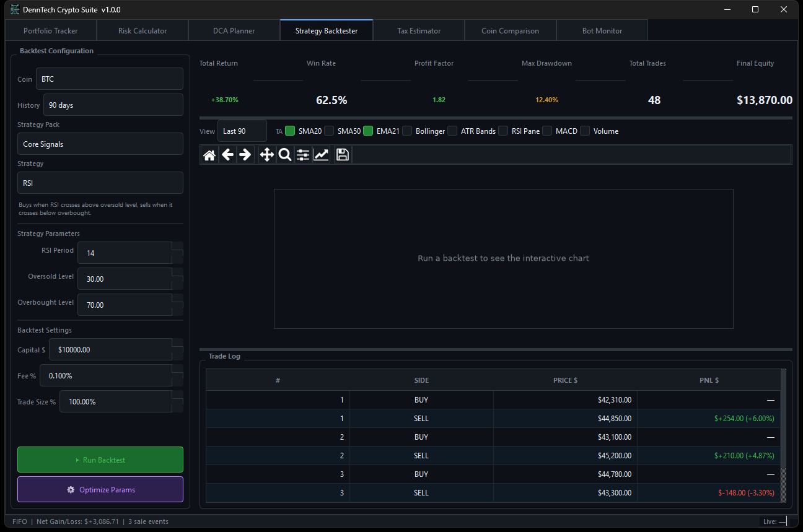Open the Strategy dropdown showing RSI
The image size is (803, 532).
100,183
